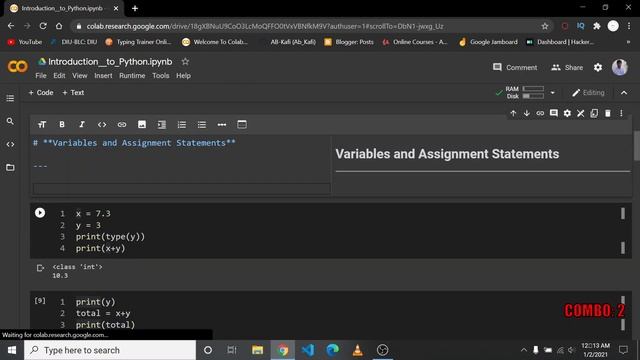
Task: Open File Explorer from the taskbar
Action: [x=258, y=350]
